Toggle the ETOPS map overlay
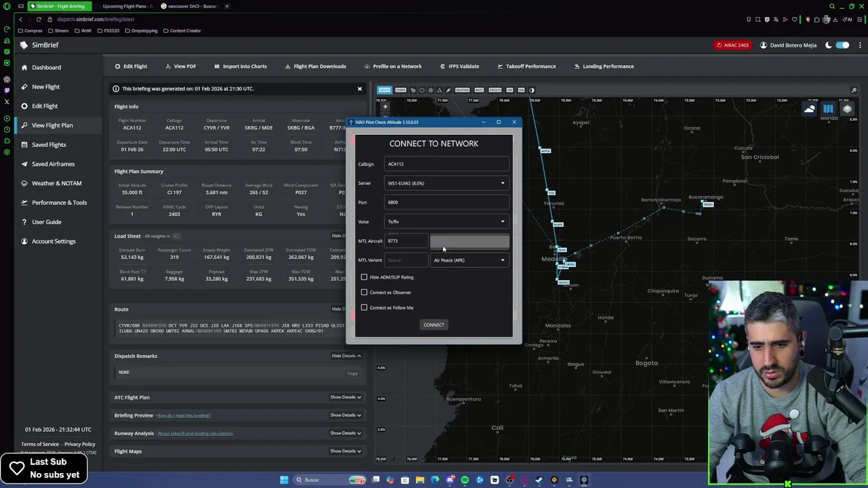 [400, 90]
